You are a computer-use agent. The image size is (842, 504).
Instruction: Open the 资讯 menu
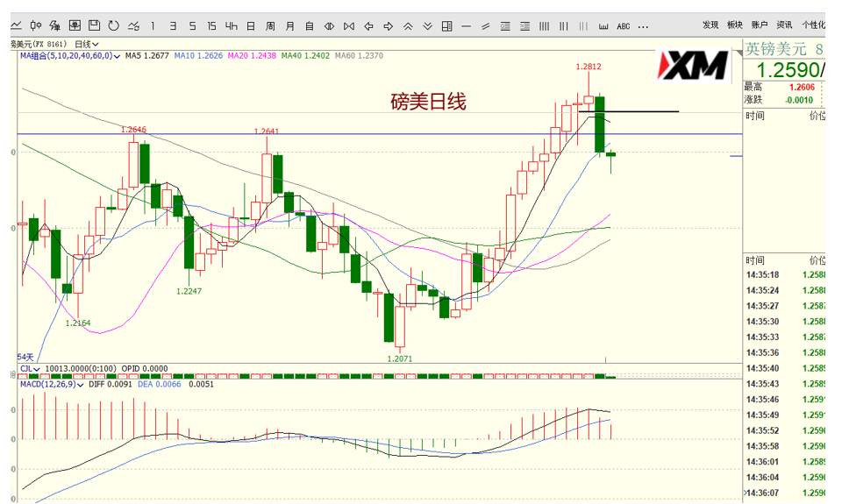coord(784,25)
